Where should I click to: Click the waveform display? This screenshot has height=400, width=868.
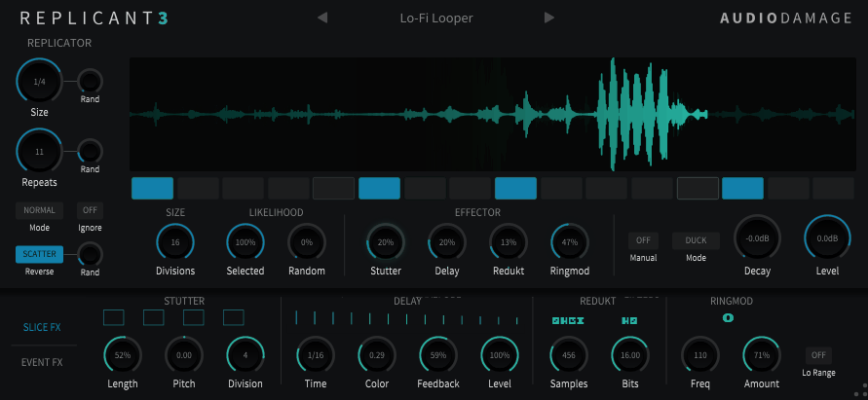tap(493, 114)
